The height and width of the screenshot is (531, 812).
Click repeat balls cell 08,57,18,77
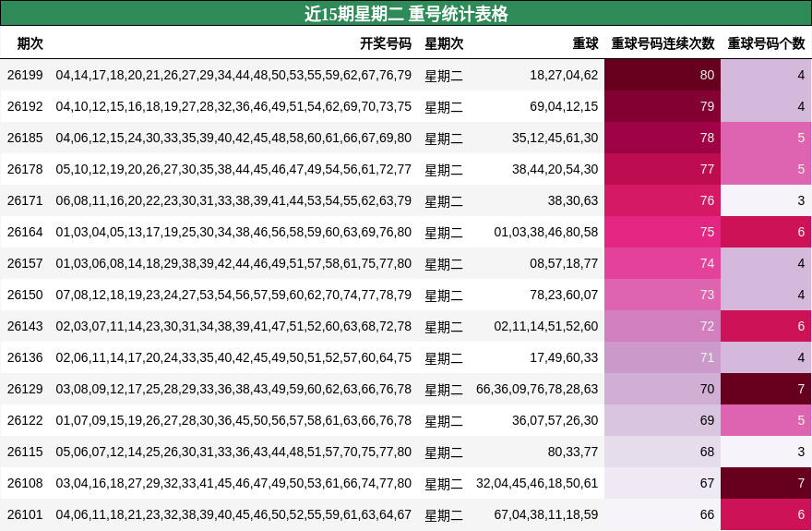click(x=564, y=264)
